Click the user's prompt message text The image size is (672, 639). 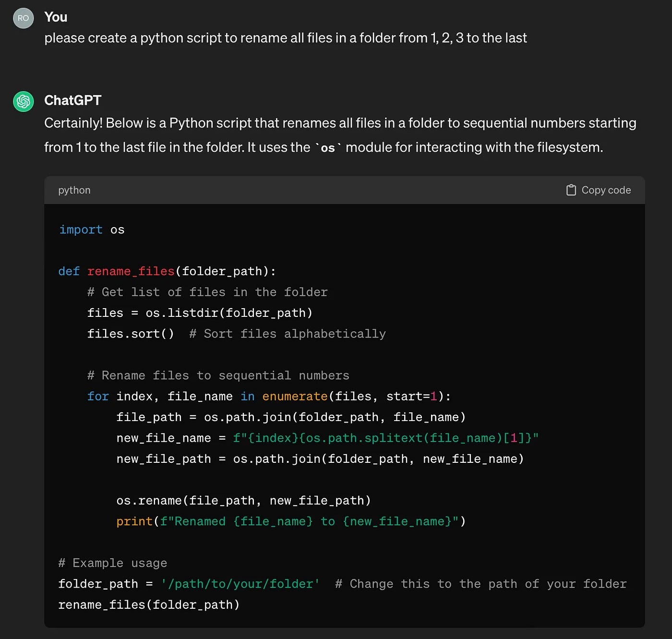[x=285, y=38]
